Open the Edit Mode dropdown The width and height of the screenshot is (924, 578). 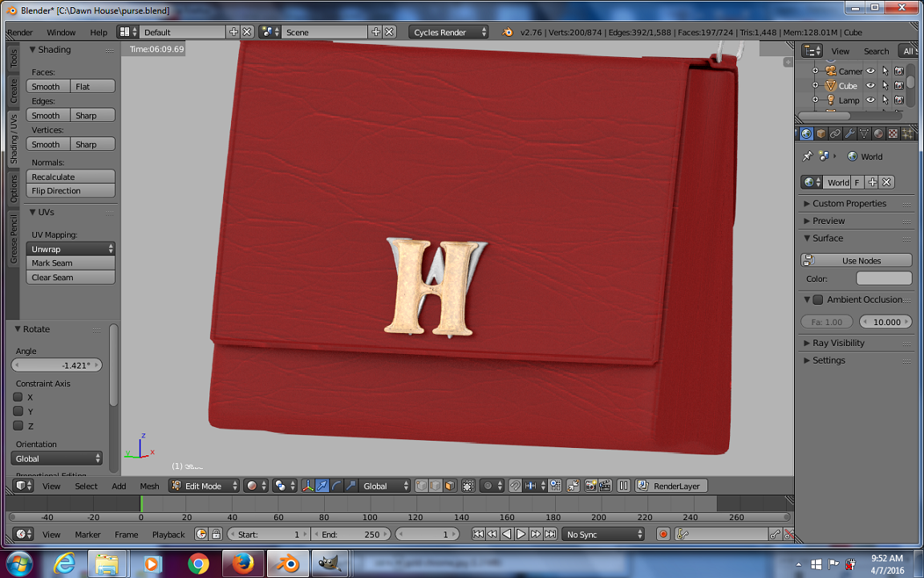coord(204,486)
